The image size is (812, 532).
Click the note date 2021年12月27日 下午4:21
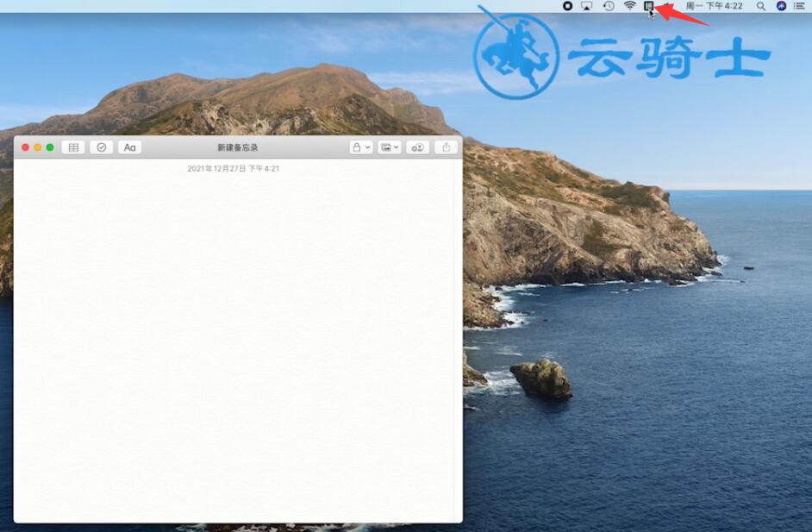pos(233,168)
